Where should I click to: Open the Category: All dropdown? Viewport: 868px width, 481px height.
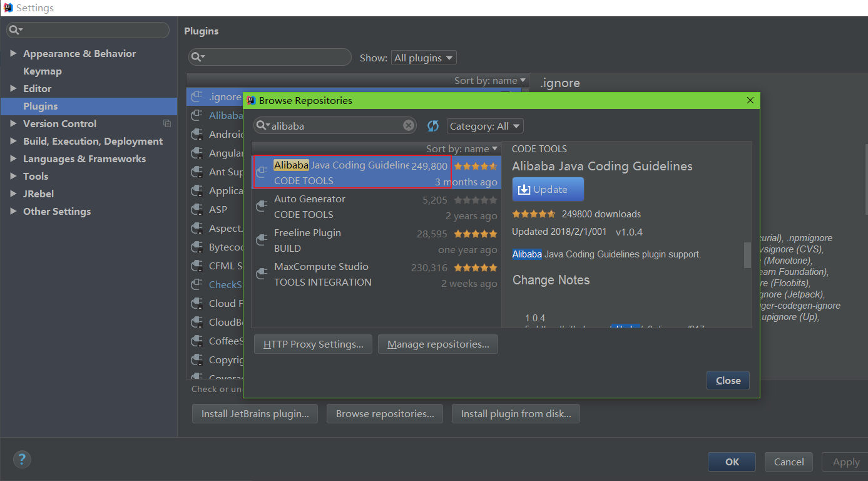485,126
